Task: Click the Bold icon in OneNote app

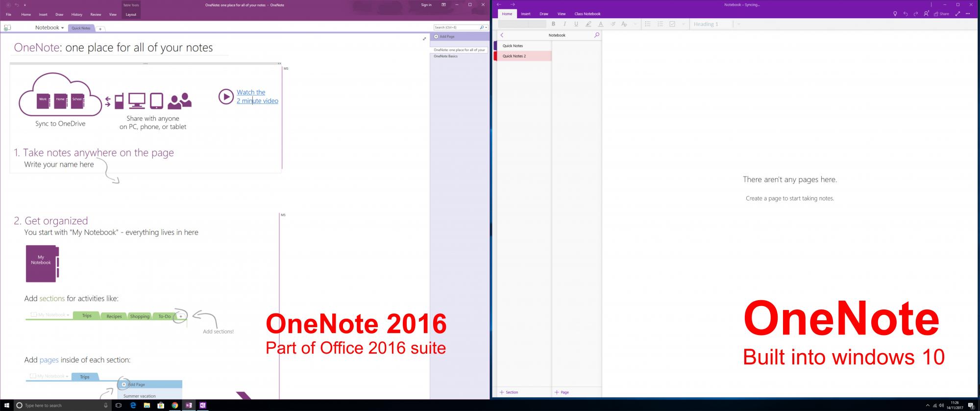Action: pyautogui.click(x=553, y=24)
